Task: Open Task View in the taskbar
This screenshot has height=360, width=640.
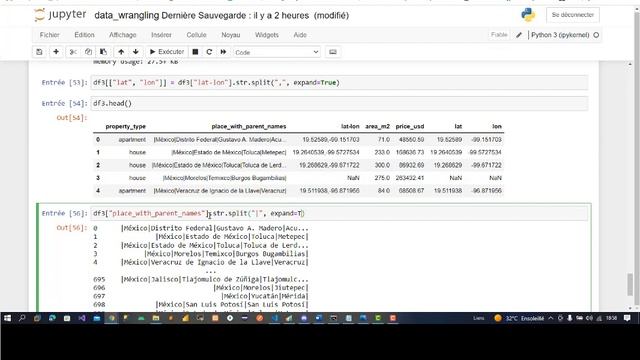Action: point(37,318)
